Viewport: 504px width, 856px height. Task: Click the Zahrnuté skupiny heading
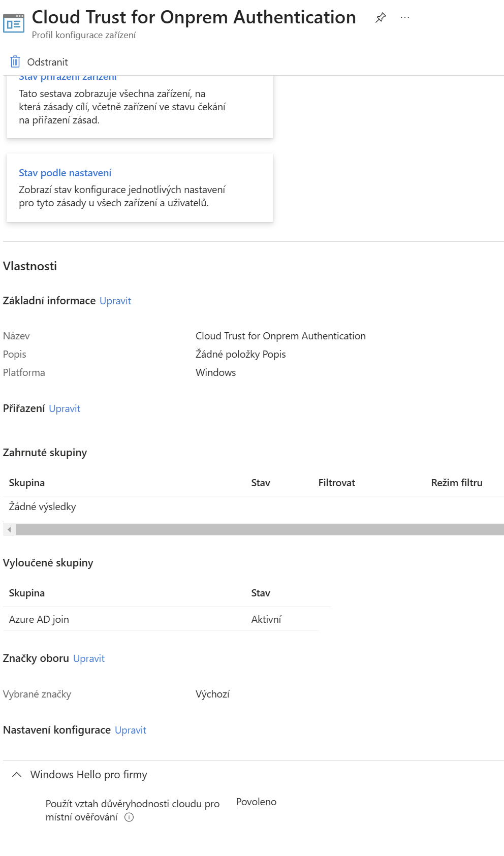(45, 453)
